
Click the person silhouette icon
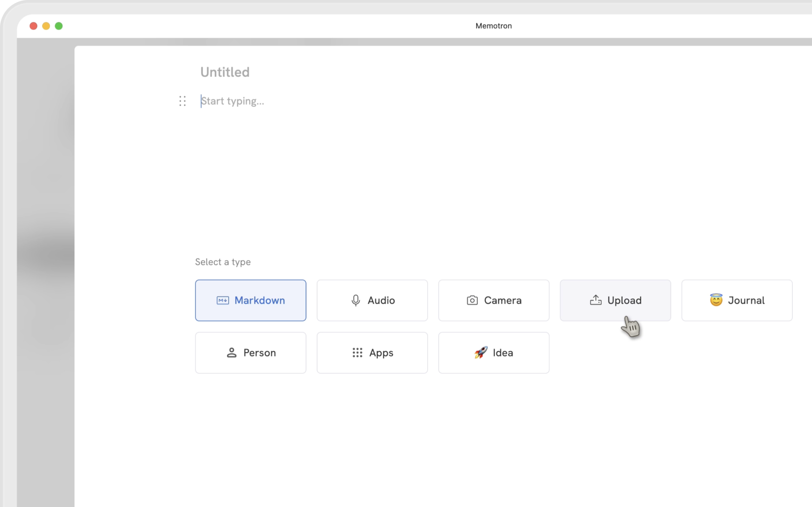pos(232,353)
